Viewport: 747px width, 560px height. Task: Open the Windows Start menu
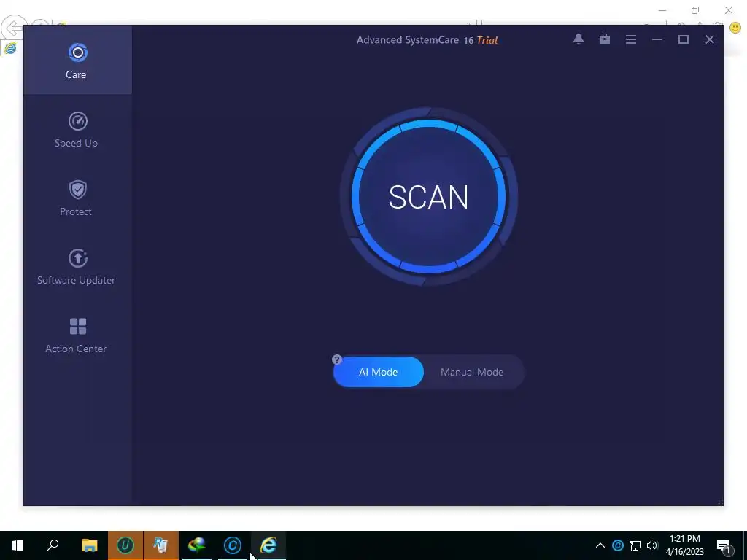point(18,545)
